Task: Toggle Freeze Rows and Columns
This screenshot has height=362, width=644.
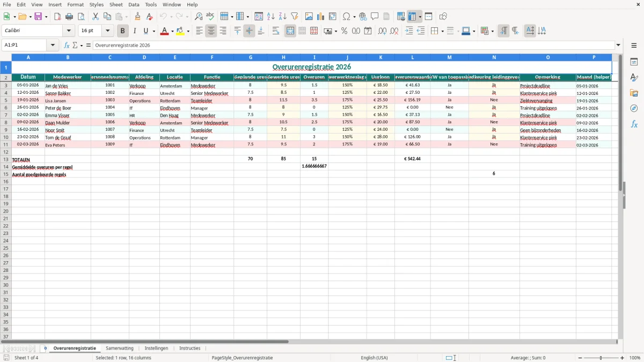Action: (412, 17)
